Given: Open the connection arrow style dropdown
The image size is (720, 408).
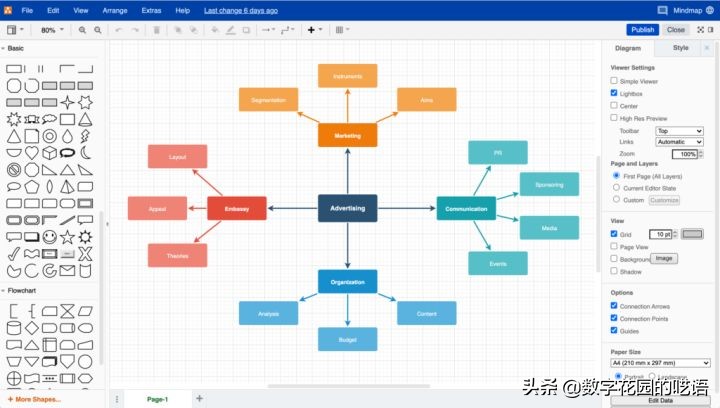Looking at the screenshot, I should 268,30.
